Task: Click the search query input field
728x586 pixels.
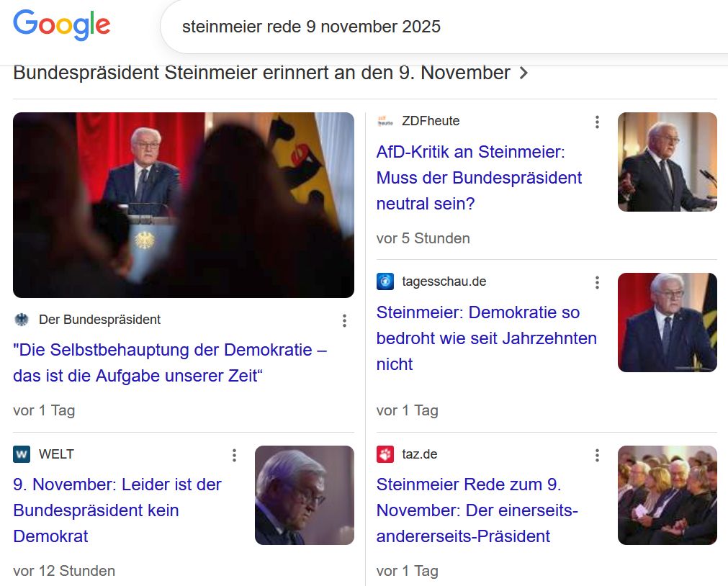Action: click(x=432, y=27)
